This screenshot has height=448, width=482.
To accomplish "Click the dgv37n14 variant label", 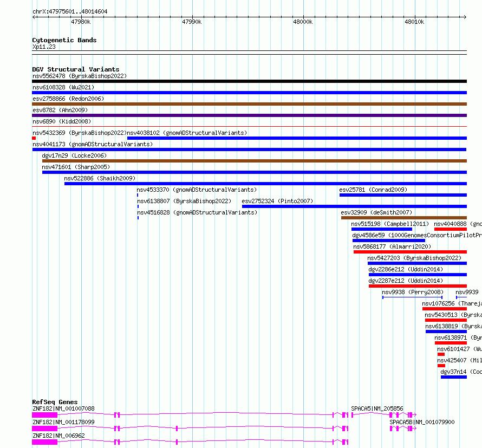I will [x=461, y=372].
